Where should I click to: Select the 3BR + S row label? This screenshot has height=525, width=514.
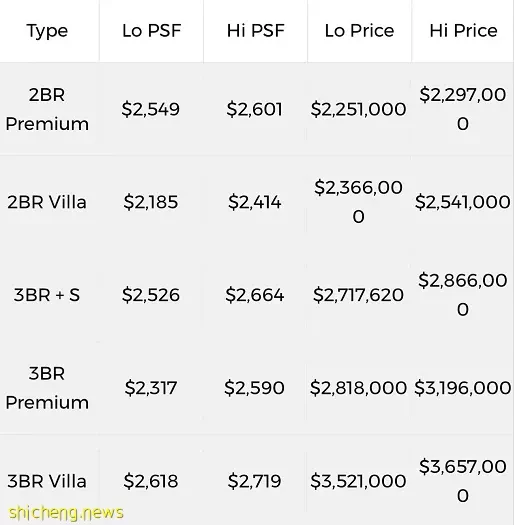tap(47, 295)
